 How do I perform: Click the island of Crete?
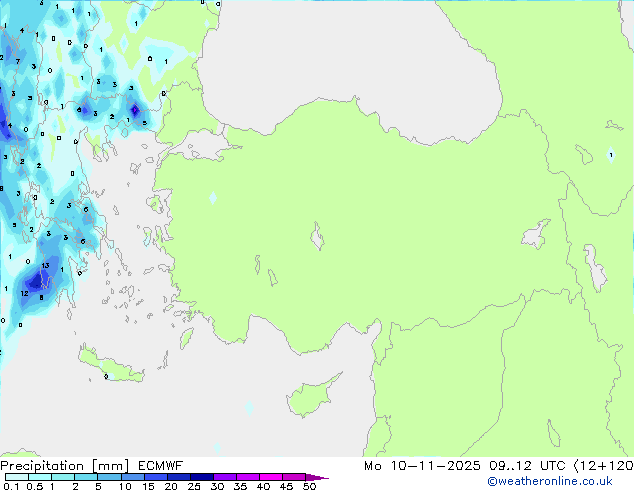coord(110,364)
